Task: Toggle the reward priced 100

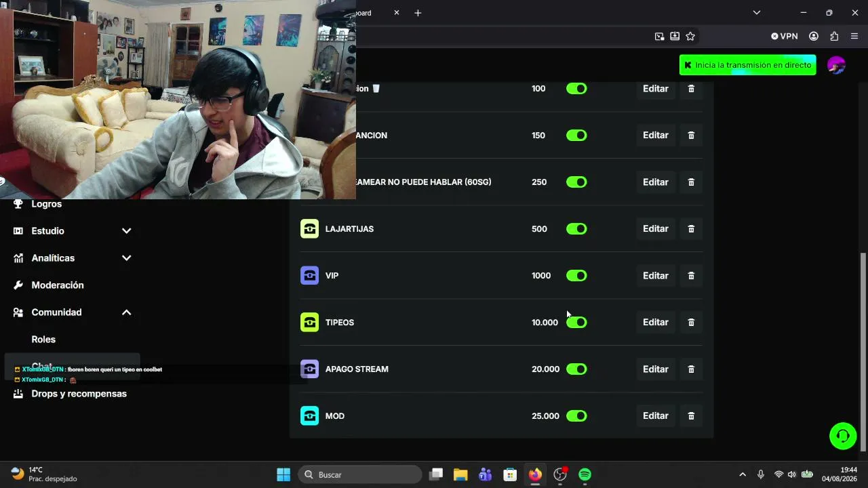Action: click(x=576, y=89)
